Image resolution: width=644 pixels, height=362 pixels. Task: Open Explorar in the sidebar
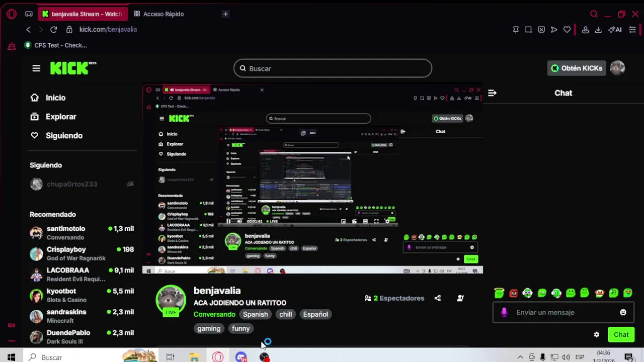53,117
